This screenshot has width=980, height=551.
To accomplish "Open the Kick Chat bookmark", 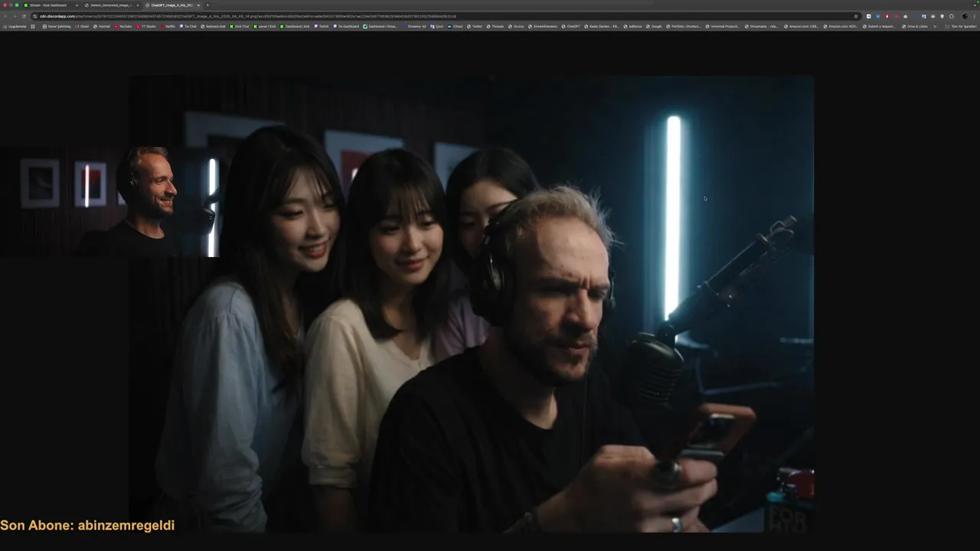I will click(x=240, y=26).
